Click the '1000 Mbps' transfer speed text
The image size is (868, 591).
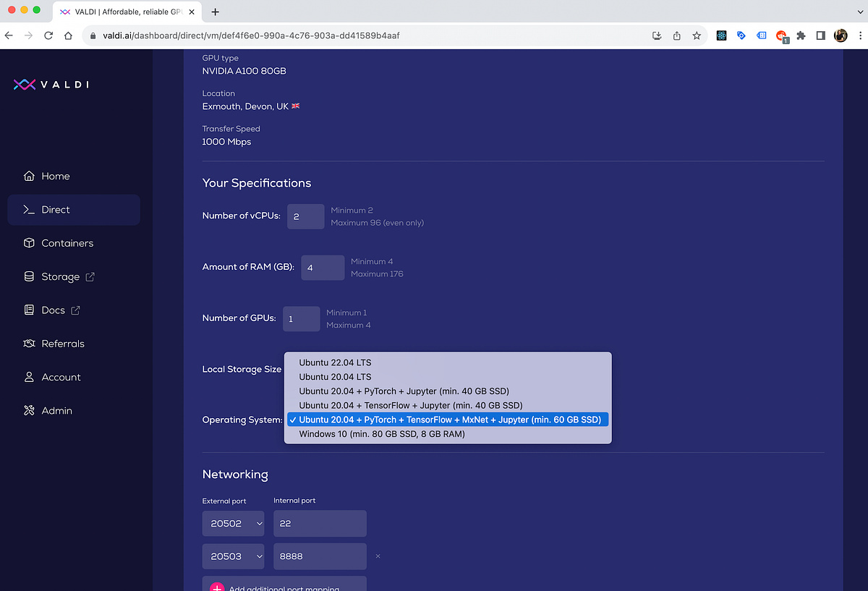[226, 142]
